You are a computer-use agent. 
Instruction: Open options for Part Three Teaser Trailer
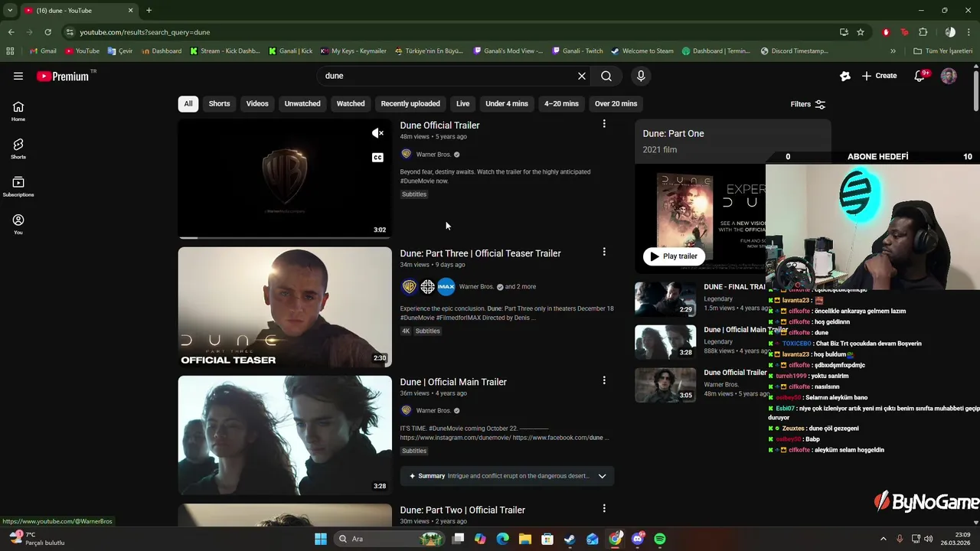[x=604, y=252]
